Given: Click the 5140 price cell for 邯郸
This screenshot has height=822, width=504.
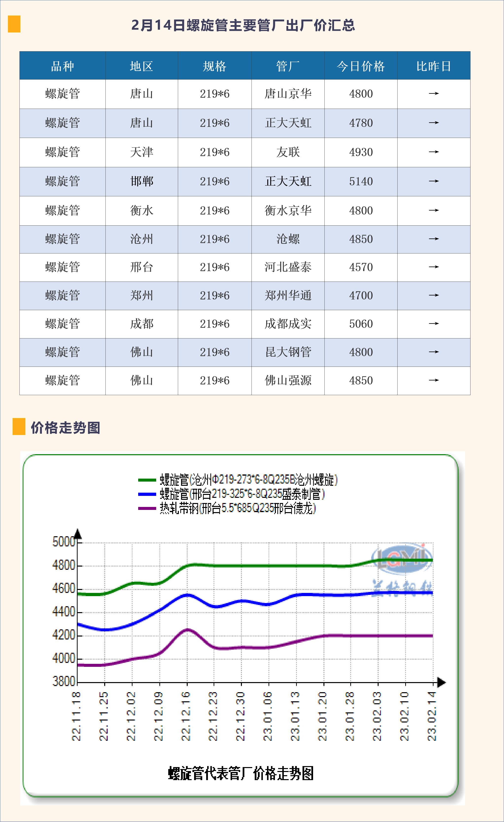Looking at the screenshot, I should [x=361, y=182].
